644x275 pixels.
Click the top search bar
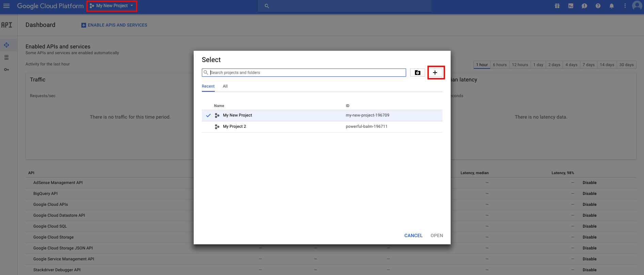tap(344, 6)
